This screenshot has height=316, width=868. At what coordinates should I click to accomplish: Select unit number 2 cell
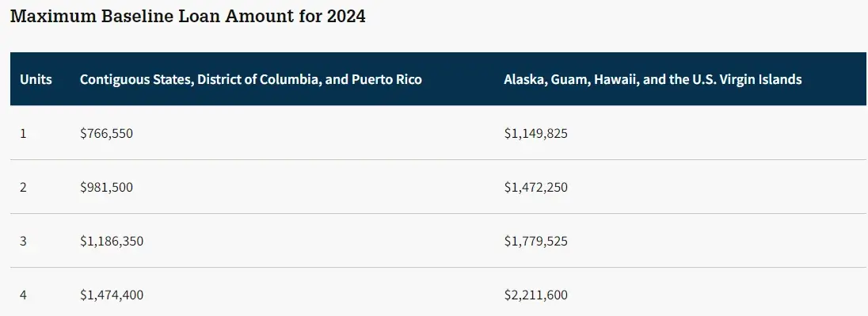click(23, 188)
